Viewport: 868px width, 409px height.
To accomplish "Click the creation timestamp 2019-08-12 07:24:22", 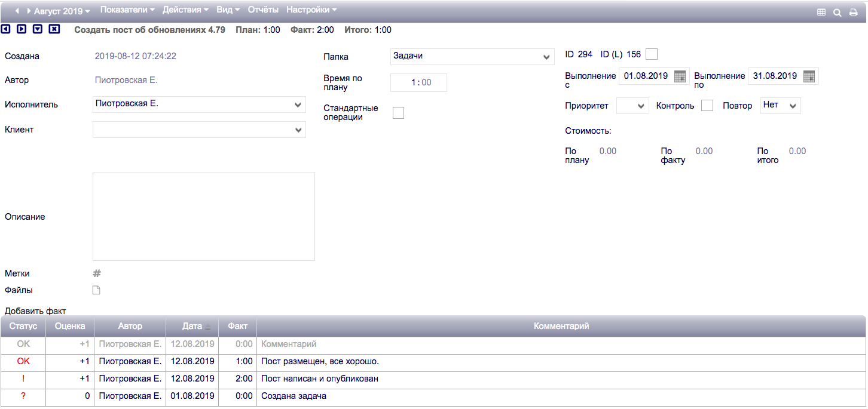I will [x=136, y=56].
